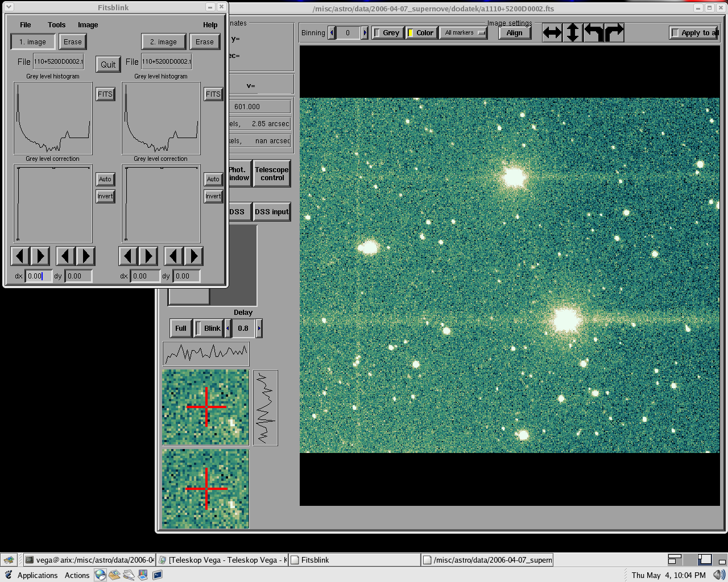Select the 2. image button
This screenshot has width=728, height=582.
(163, 42)
